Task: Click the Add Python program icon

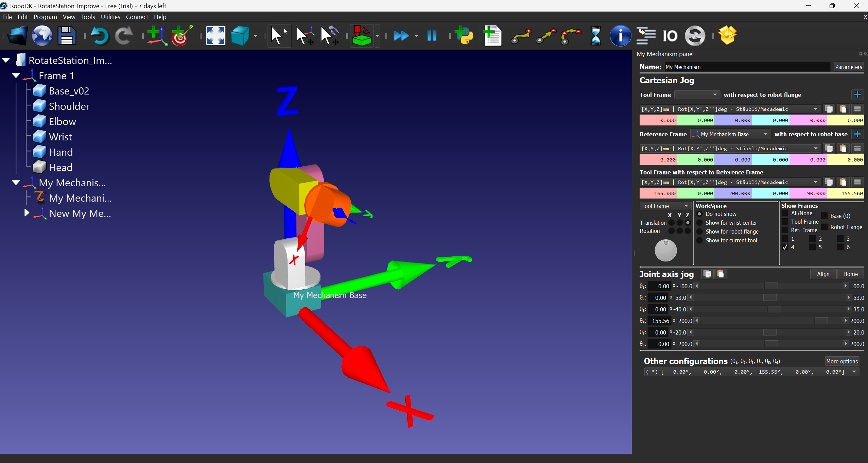Action: pos(464,36)
